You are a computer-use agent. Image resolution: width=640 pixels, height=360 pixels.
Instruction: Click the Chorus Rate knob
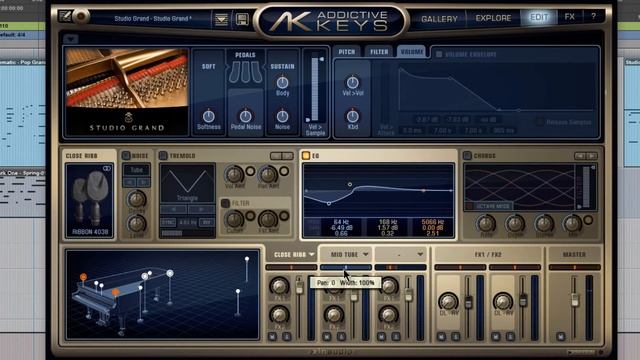486,223
